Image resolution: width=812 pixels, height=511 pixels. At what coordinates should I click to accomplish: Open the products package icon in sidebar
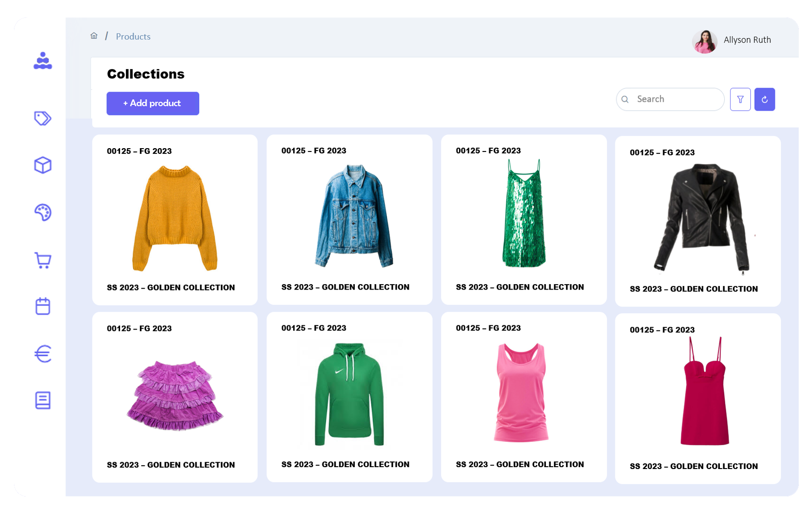(x=42, y=165)
